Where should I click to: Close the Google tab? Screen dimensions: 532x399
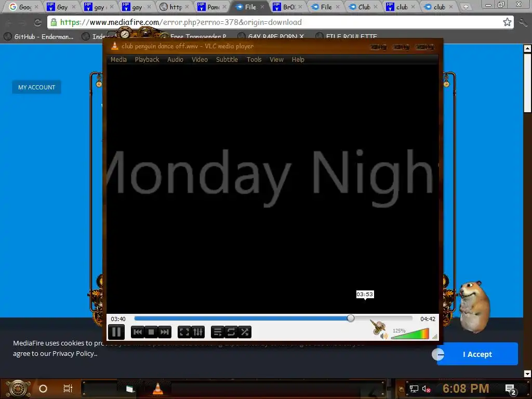pos(36,6)
